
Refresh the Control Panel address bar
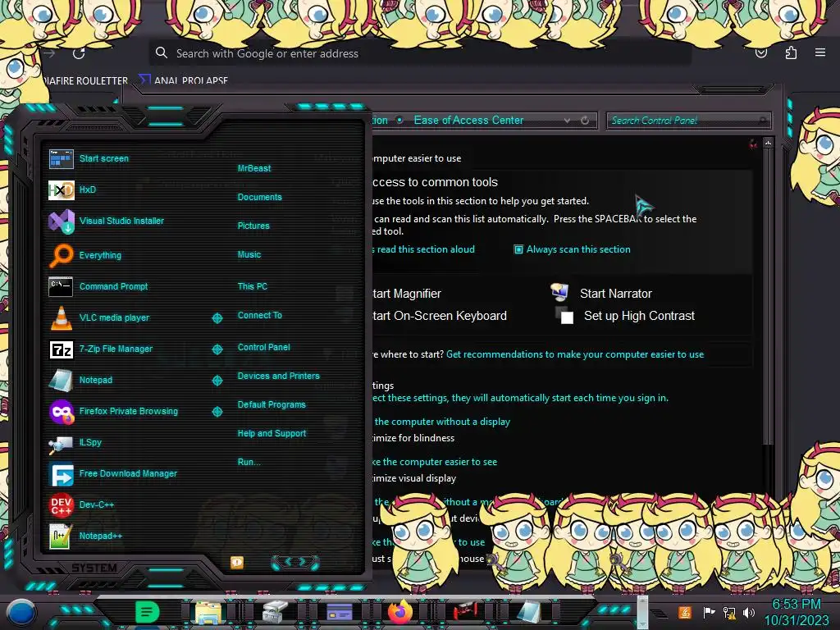[x=585, y=121]
